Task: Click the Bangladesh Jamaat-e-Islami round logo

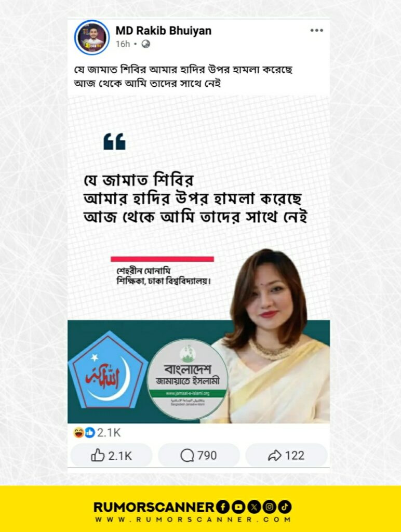Action: coord(188,379)
